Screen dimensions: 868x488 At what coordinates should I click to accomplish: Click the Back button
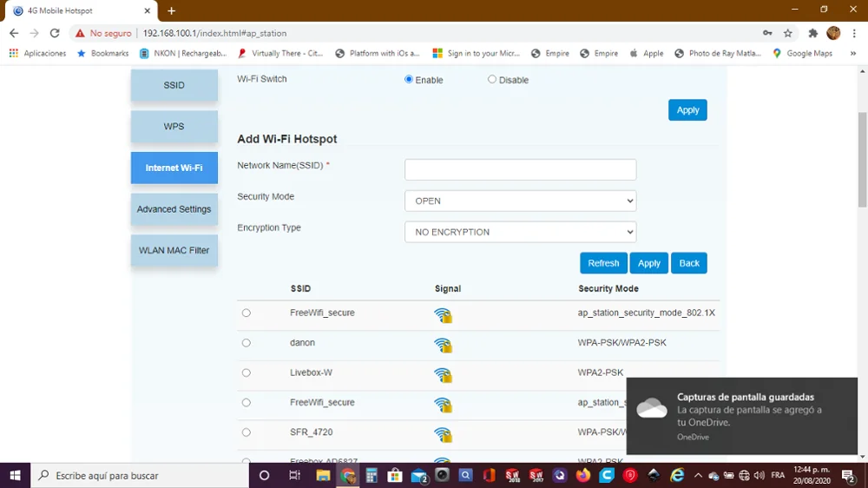[689, 263]
